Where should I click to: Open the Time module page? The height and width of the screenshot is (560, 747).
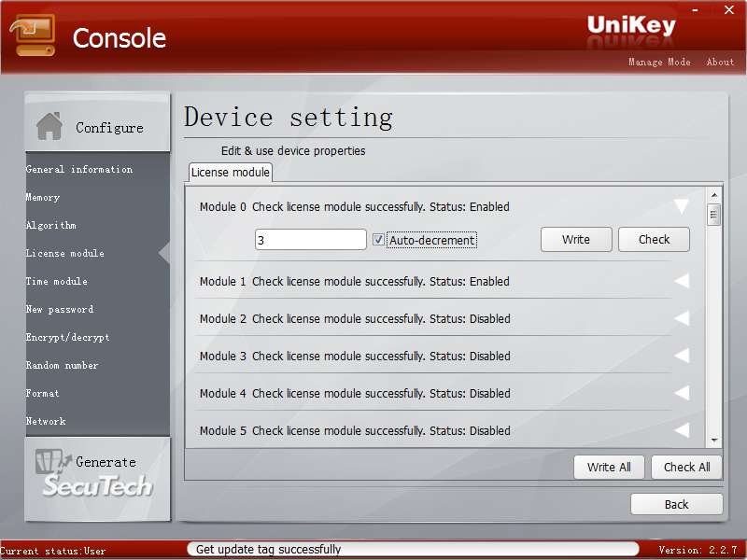57,282
